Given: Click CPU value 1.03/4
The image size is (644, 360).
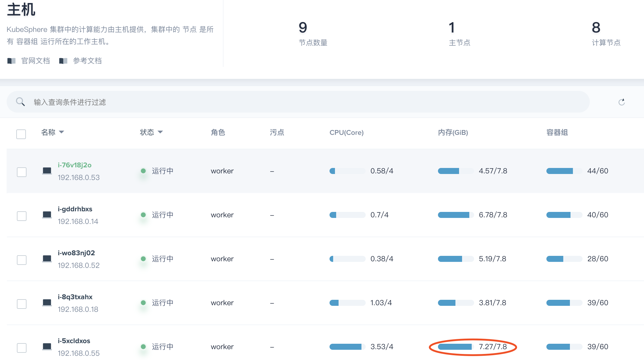Looking at the screenshot, I should point(381,303).
